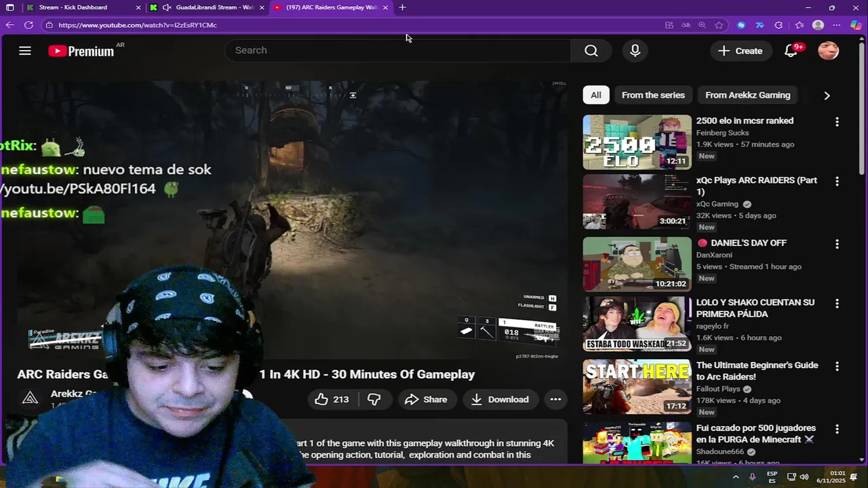The image size is (868, 488).
Task: Select the From Arekkz Gaming chip
Action: [x=747, y=95]
